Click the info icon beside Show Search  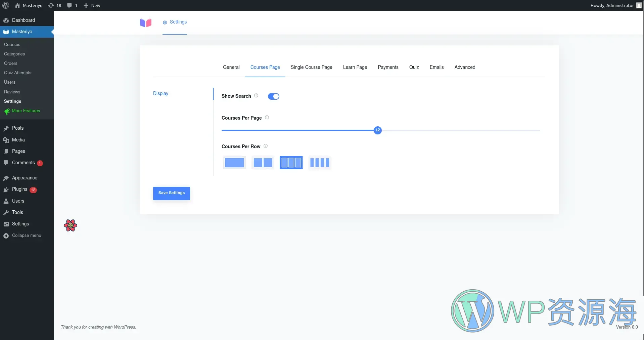tap(256, 96)
